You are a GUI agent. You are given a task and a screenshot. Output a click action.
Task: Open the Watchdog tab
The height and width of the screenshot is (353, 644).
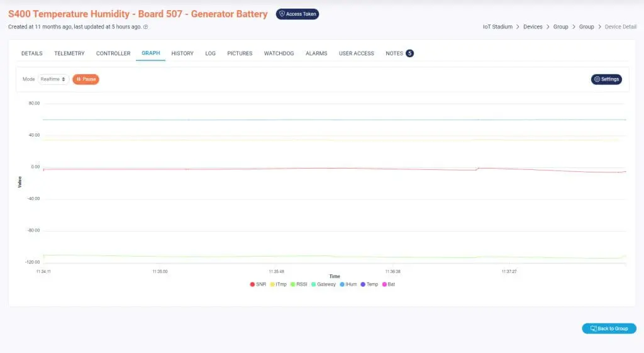click(x=279, y=53)
